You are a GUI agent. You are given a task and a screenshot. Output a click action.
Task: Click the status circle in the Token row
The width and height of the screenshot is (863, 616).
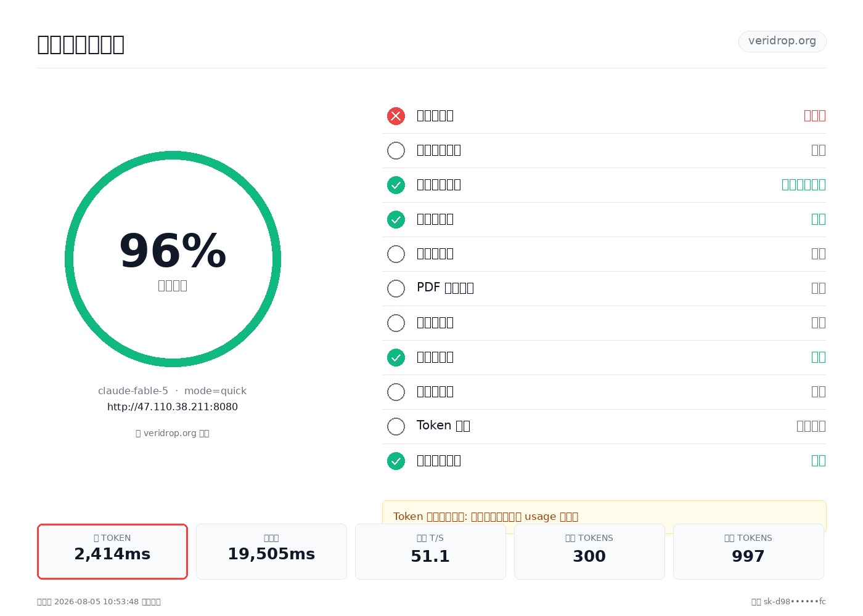396,426
